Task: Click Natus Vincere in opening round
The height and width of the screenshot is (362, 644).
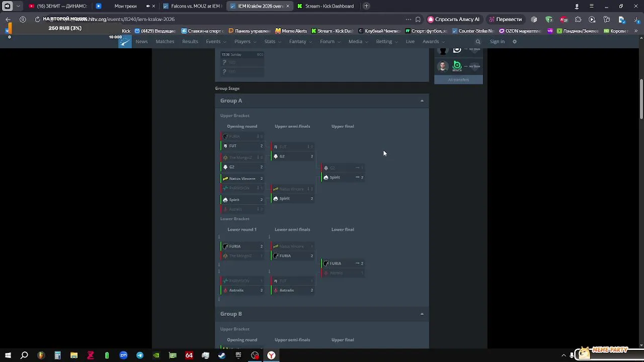Action: [x=243, y=178]
